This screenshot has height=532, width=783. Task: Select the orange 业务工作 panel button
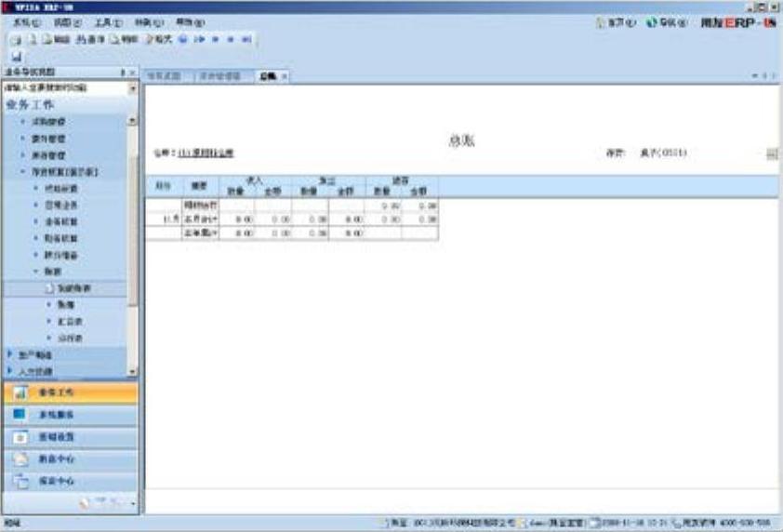coord(69,392)
